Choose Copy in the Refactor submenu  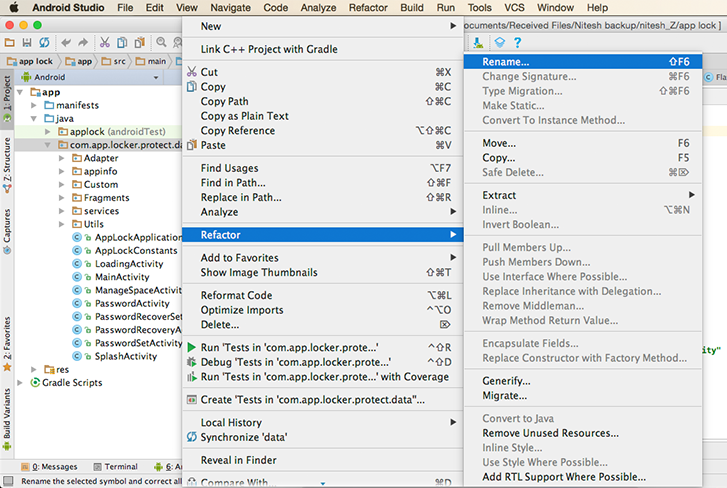tap(583, 158)
